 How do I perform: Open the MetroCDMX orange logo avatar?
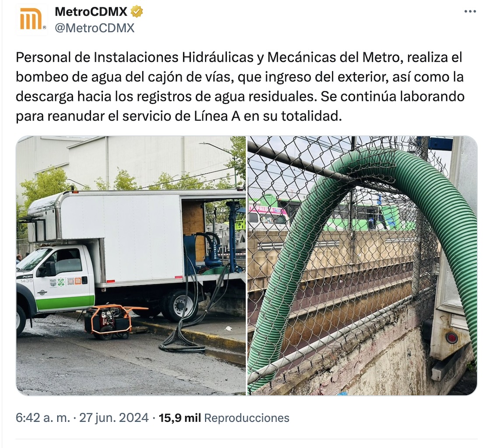point(31,19)
